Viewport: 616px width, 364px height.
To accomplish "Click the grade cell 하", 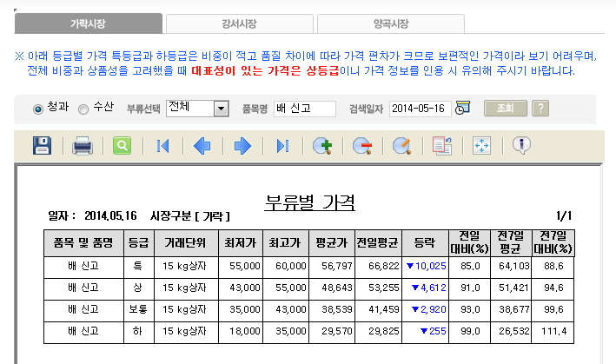I will tap(137, 331).
